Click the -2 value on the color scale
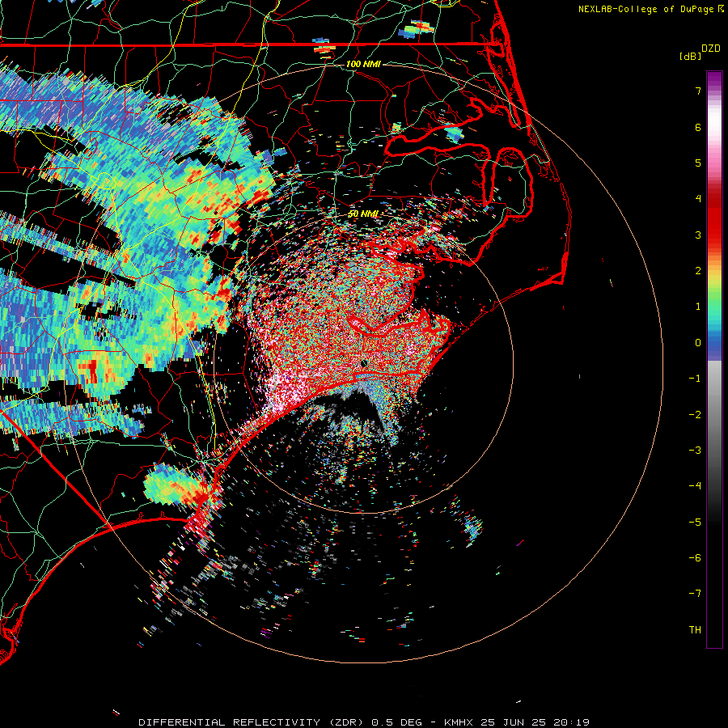This screenshot has width=728, height=728. click(x=695, y=415)
